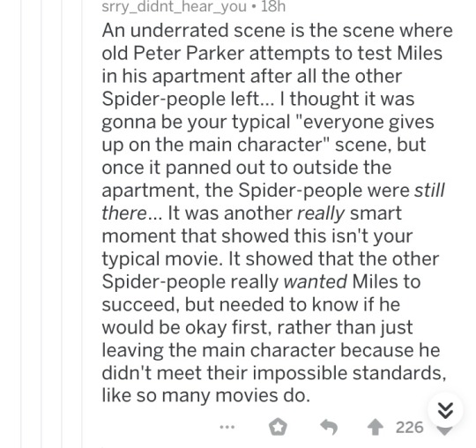Viewport: 476px width, 448px height.
Task: Tap the italic word "wanted" in the comment
Action: click(x=315, y=281)
